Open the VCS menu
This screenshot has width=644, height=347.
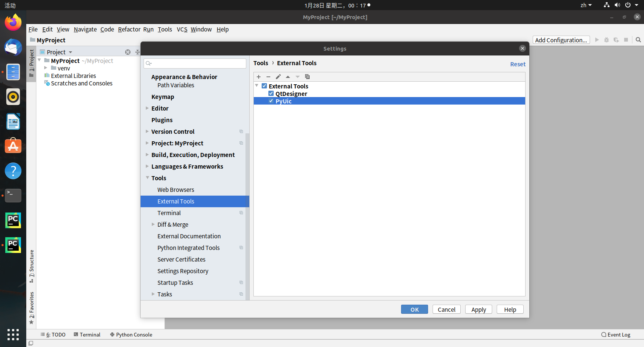(182, 29)
